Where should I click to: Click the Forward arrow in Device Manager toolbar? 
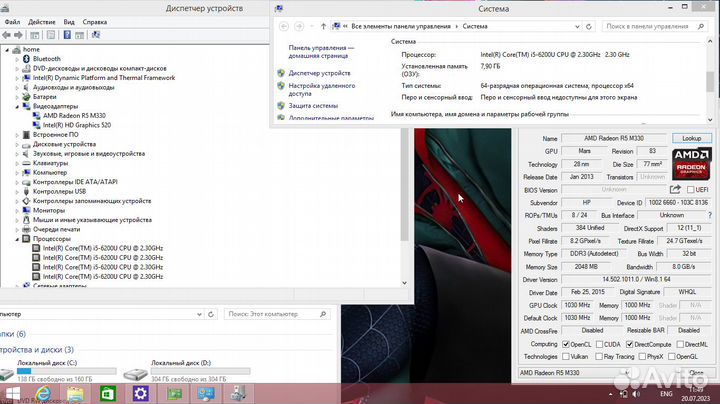coord(18,35)
